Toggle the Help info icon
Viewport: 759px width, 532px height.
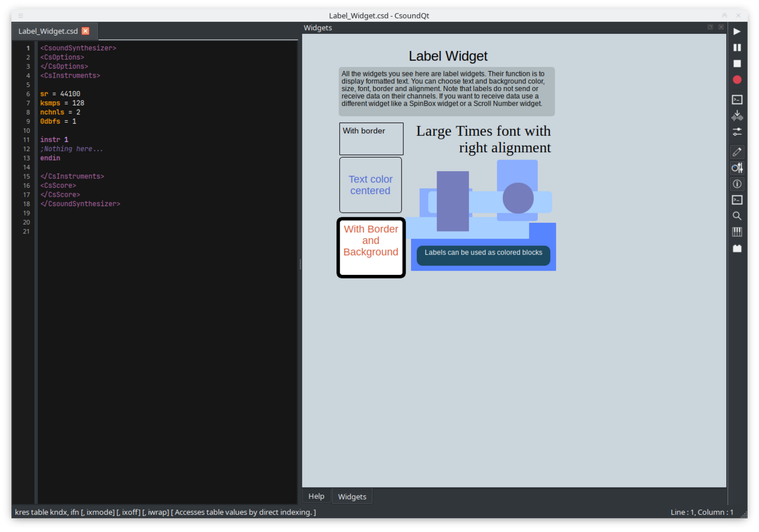(x=737, y=184)
